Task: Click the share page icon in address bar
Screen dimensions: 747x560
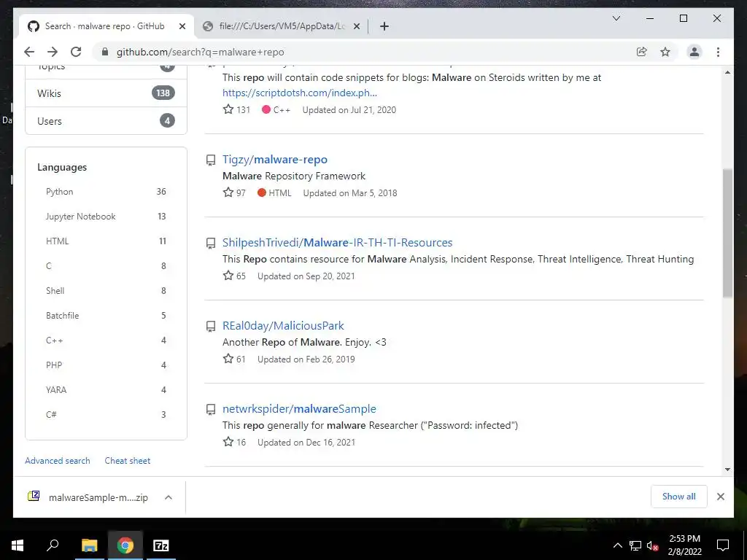Action: [x=642, y=52]
